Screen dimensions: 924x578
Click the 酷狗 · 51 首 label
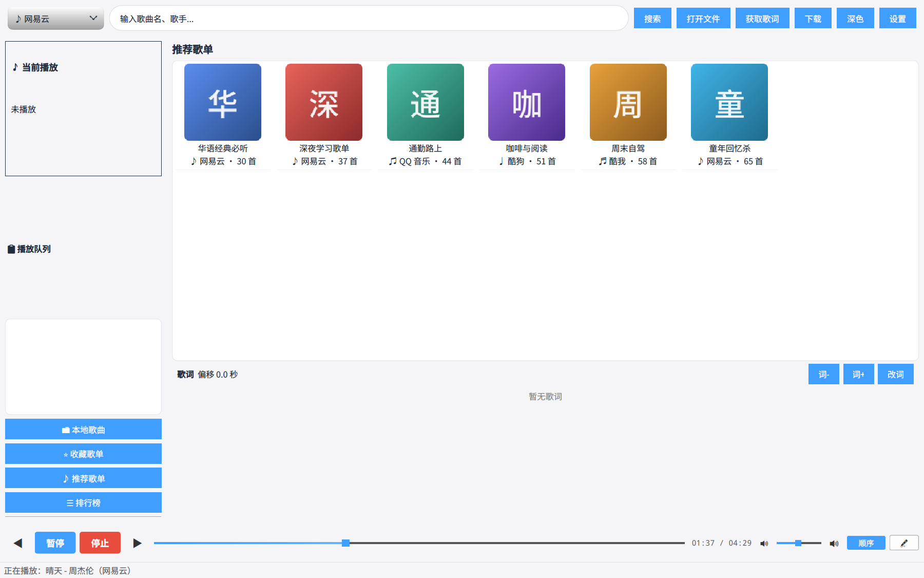pos(527,161)
